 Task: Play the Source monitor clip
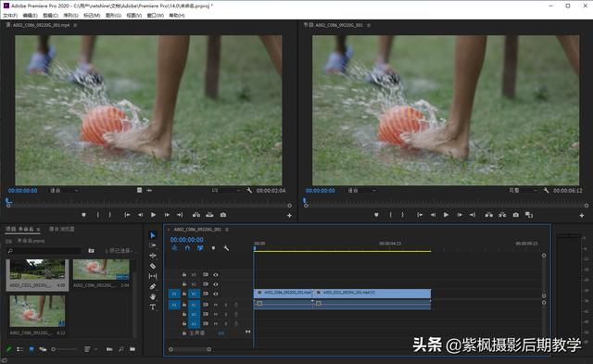tap(153, 215)
